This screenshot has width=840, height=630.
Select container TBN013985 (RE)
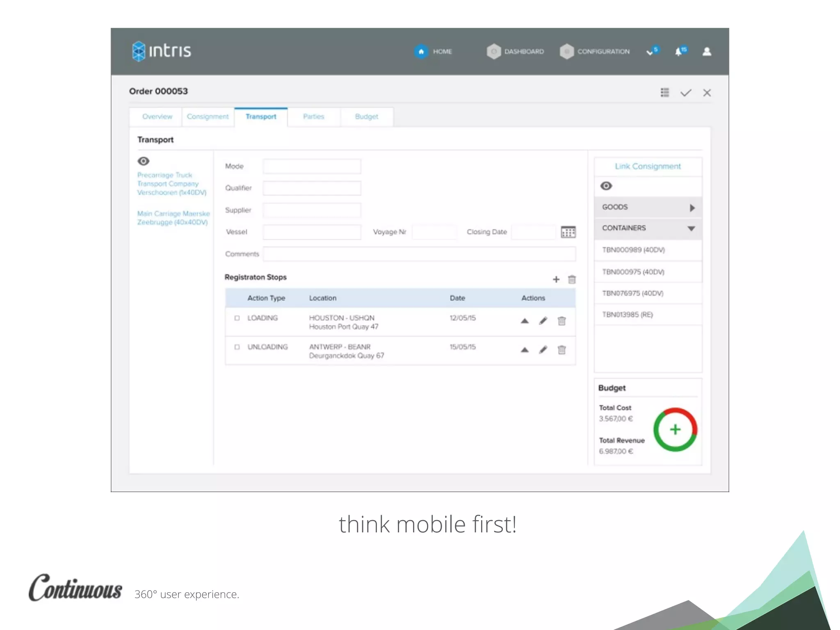click(x=648, y=315)
